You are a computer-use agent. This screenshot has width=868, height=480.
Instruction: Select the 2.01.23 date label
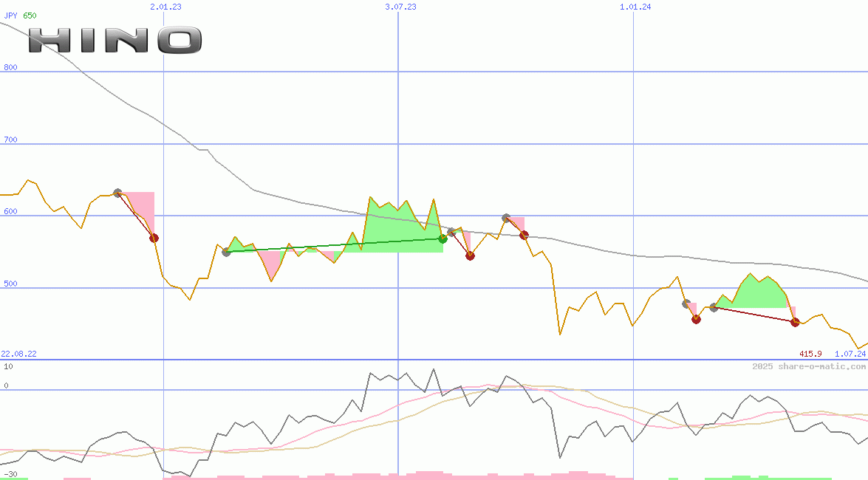coord(165,7)
